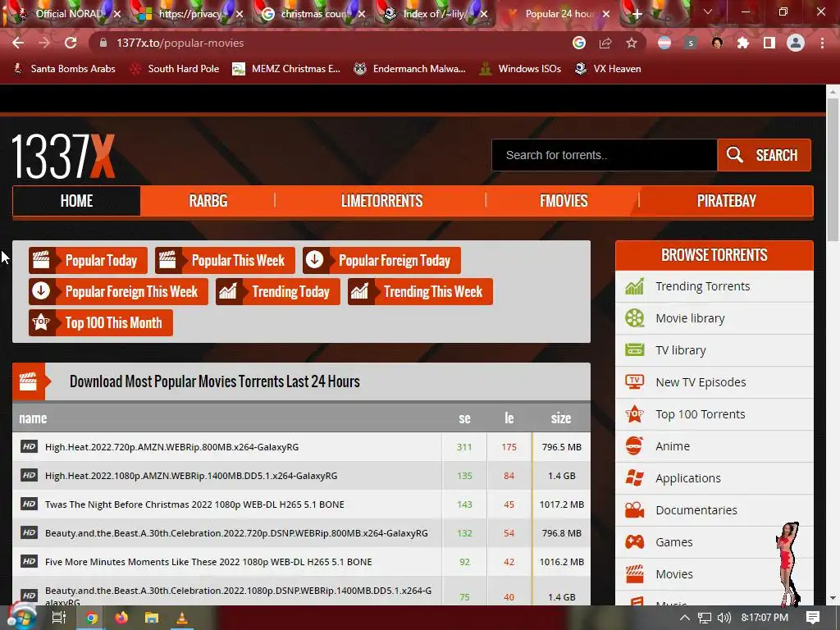Click the Movie library reel icon
840x630 pixels.
(635, 318)
